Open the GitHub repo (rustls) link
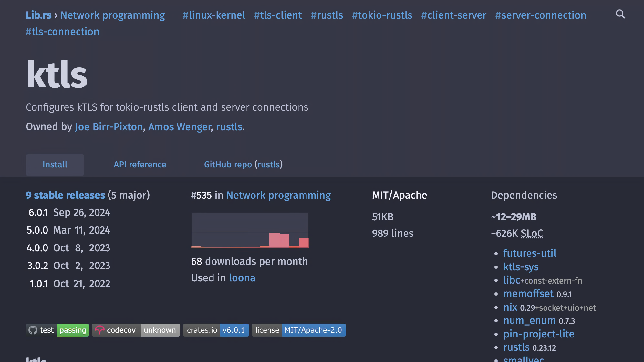The image size is (644, 362). point(243,165)
